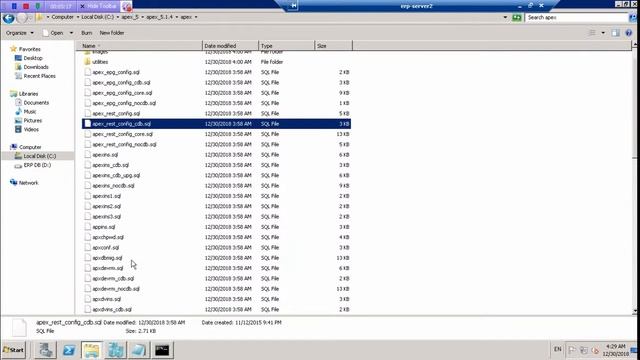The image size is (640, 360).
Task: Click the green refresh address button
Action: pos(517,18)
